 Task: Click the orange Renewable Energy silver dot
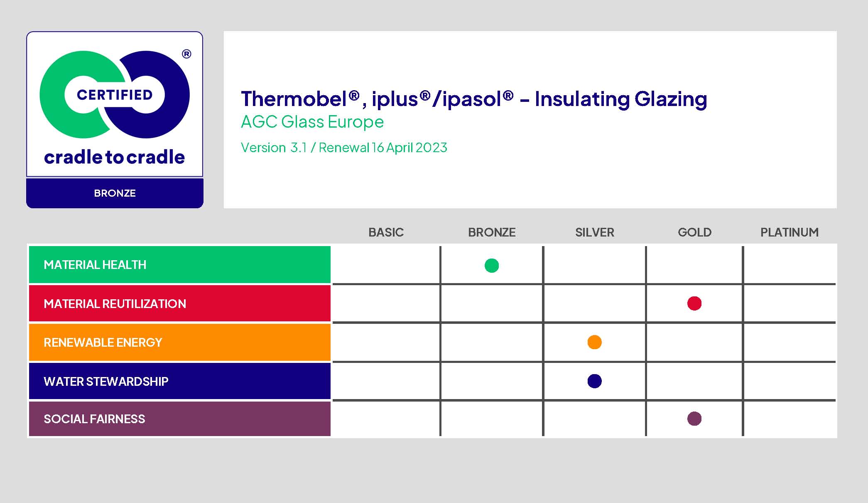click(x=594, y=342)
